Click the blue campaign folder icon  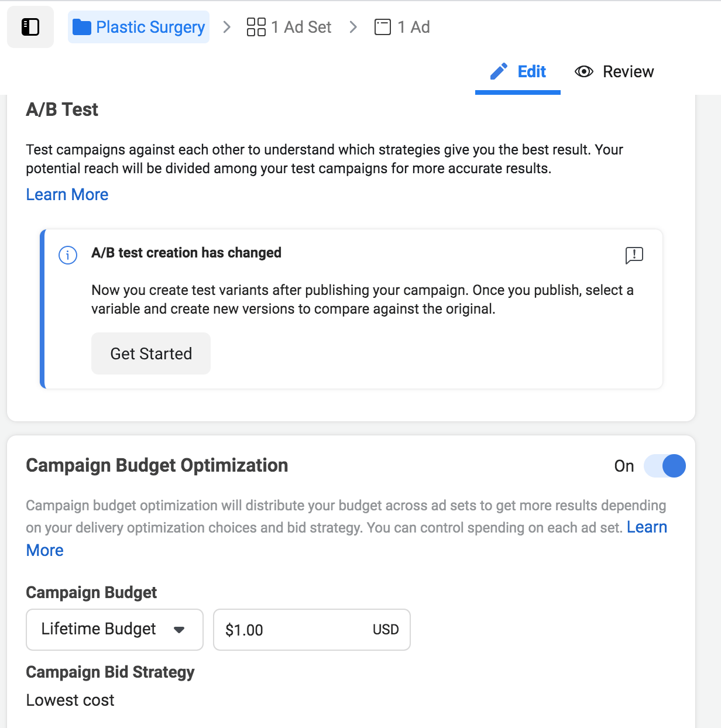click(84, 26)
